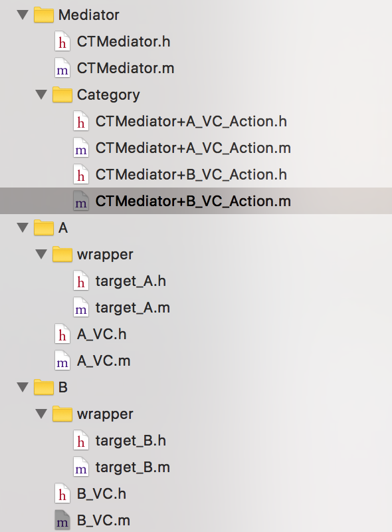The width and height of the screenshot is (392, 532).
Task: Collapse the B group disclosure triangle
Action: tap(23, 387)
